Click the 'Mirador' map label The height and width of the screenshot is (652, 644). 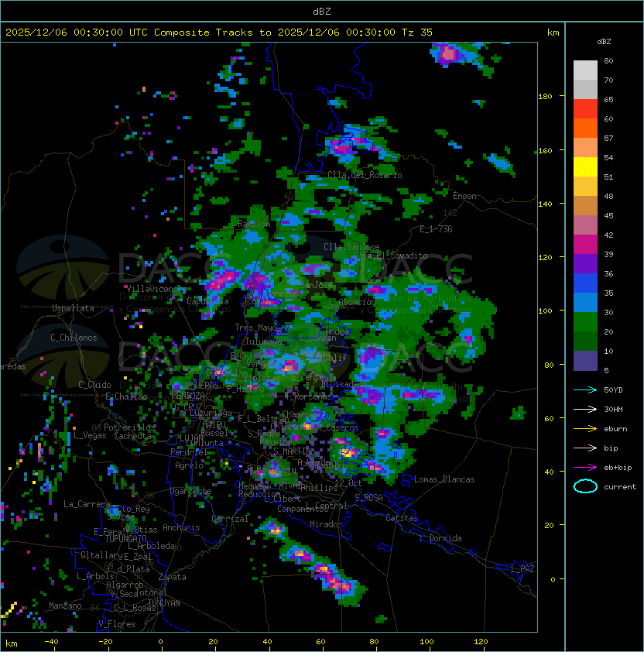326,524
